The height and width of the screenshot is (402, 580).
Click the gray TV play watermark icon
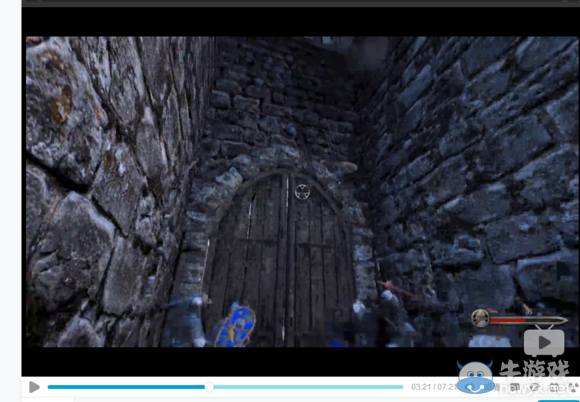pyautogui.click(x=544, y=341)
